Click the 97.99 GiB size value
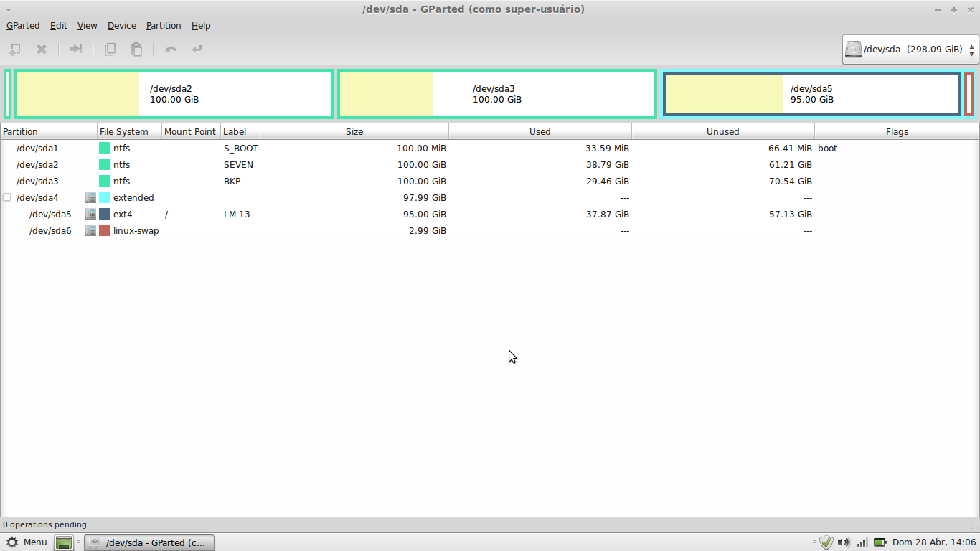Image resolution: width=980 pixels, height=551 pixels. (x=425, y=197)
